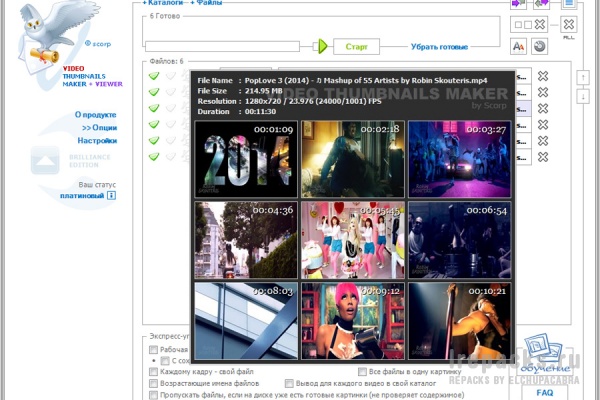Toggle the faint heart mark of the first file
Screen dimensions: 600x400
[171, 76]
